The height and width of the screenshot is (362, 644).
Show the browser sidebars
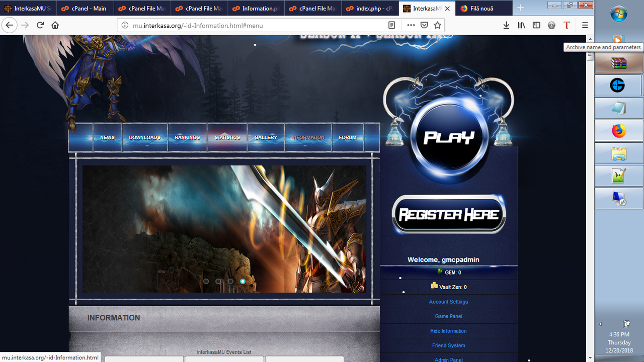point(537,25)
